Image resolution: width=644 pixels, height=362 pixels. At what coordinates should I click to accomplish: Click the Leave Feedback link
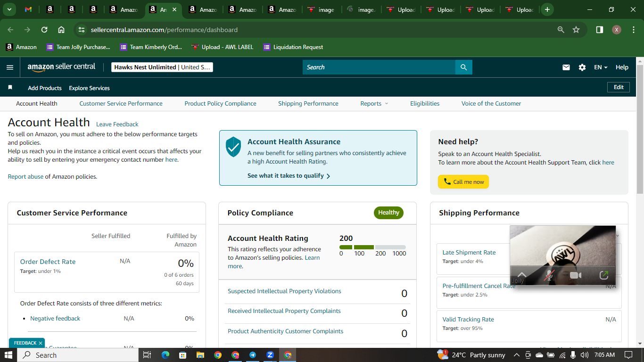(117, 124)
